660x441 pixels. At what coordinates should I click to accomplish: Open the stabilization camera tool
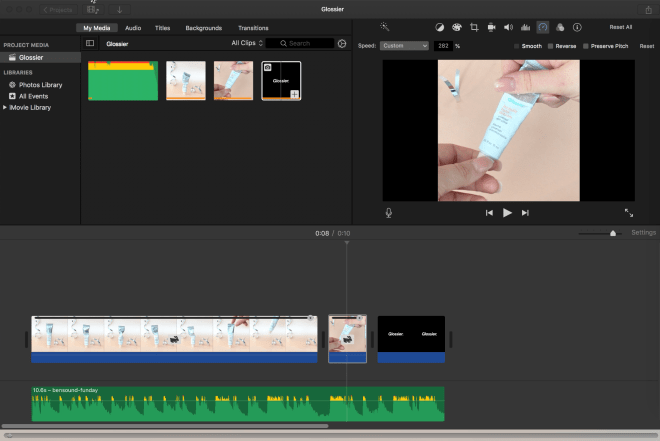click(x=491, y=27)
